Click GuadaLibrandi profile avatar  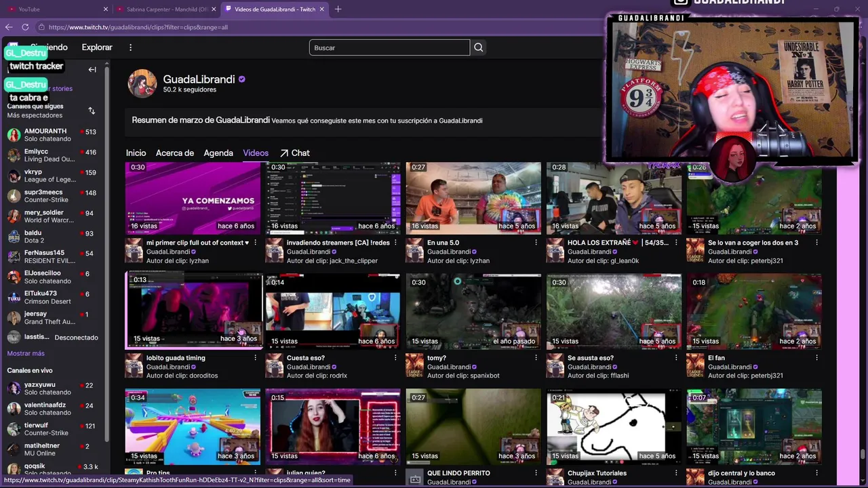click(142, 83)
